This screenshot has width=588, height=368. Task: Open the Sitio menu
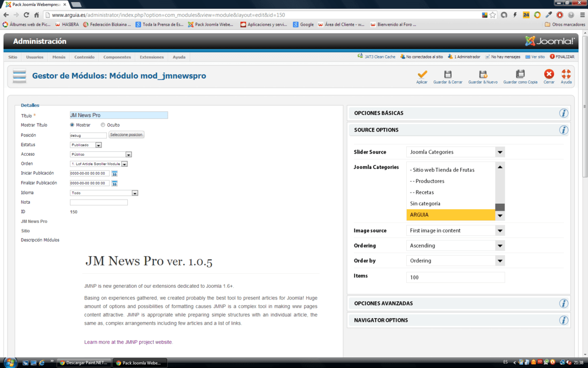[x=13, y=57]
